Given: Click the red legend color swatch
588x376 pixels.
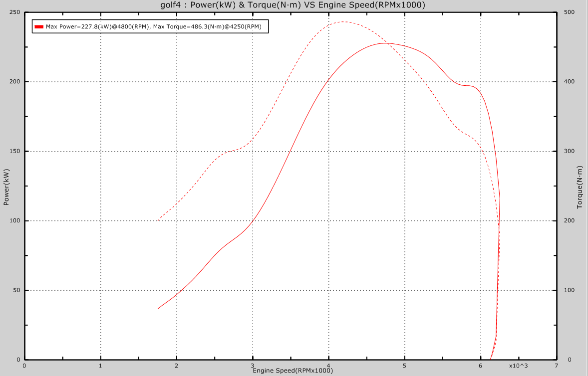Looking at the screenshot, I should (x=38, y=27).
